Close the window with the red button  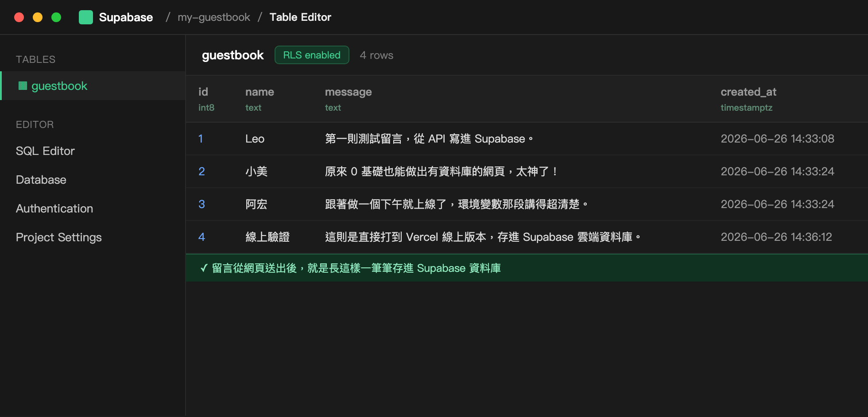(x=19, y=17)
